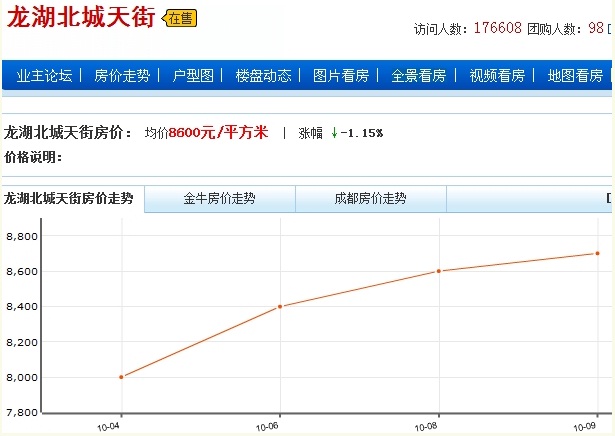Select the 10-06 data point on chart
Viewport: 615px width, 436px height.
[280, 307]
